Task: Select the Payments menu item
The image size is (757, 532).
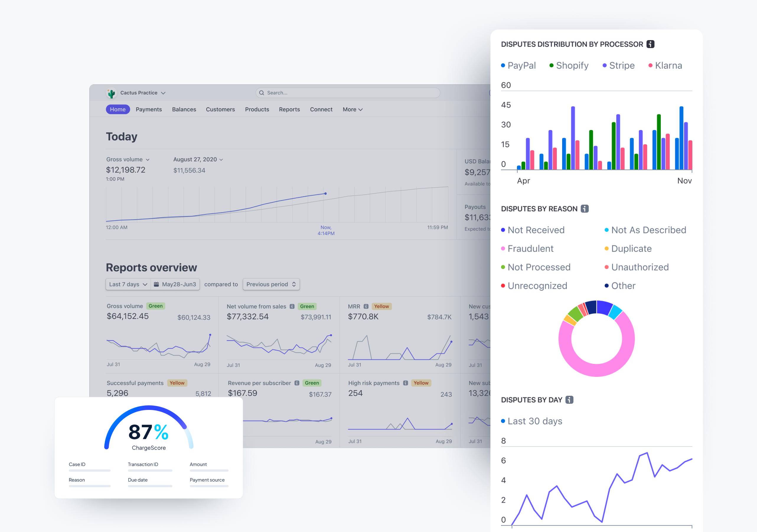Action: click(x=149, y=109)
